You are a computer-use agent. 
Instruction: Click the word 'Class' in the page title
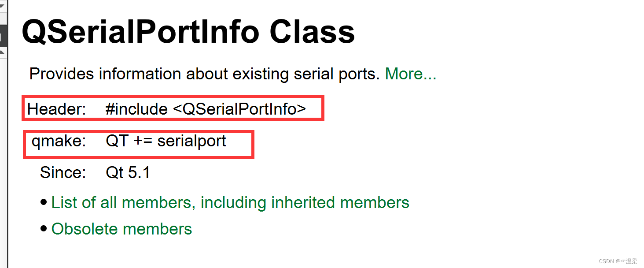click(312, 32)
